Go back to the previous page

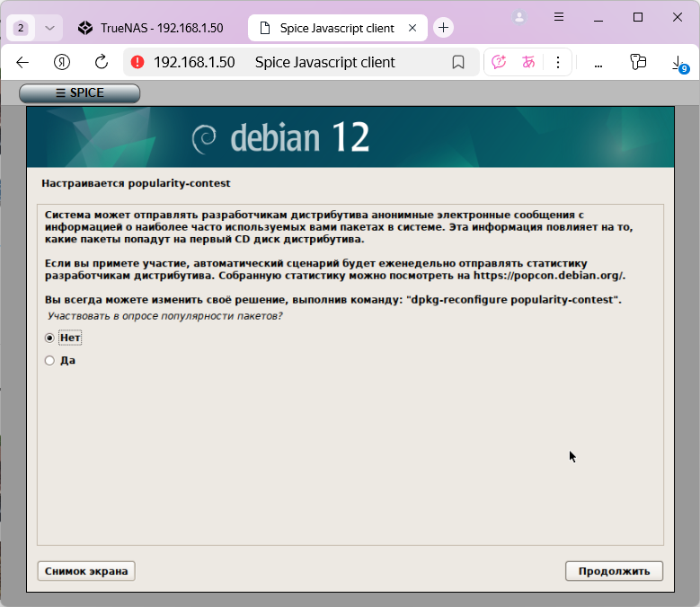coord(22,63)
